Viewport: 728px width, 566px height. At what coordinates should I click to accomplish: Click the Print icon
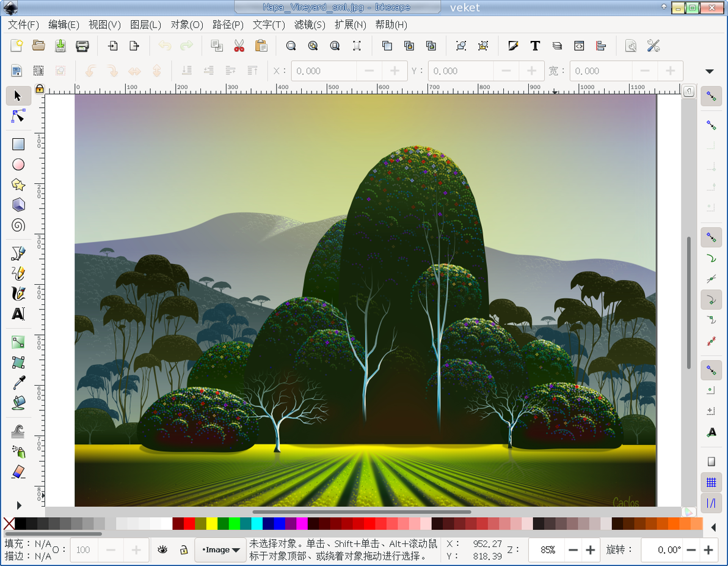pos(82,46)
